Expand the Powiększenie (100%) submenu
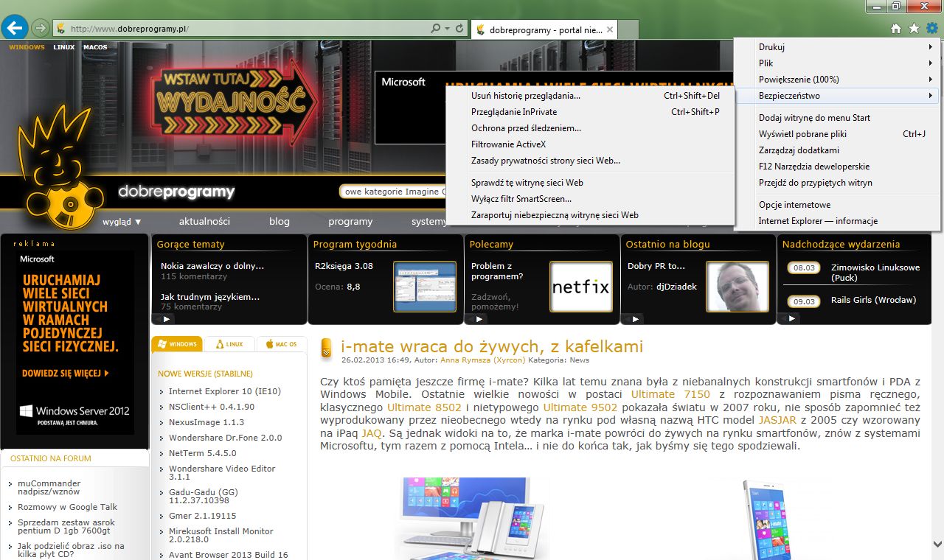Screen dimensions: 944x560 pos(837,80)
